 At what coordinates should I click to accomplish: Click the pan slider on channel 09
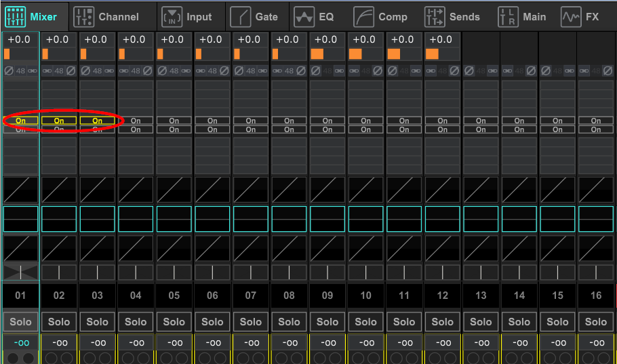[x=327, y=272]
